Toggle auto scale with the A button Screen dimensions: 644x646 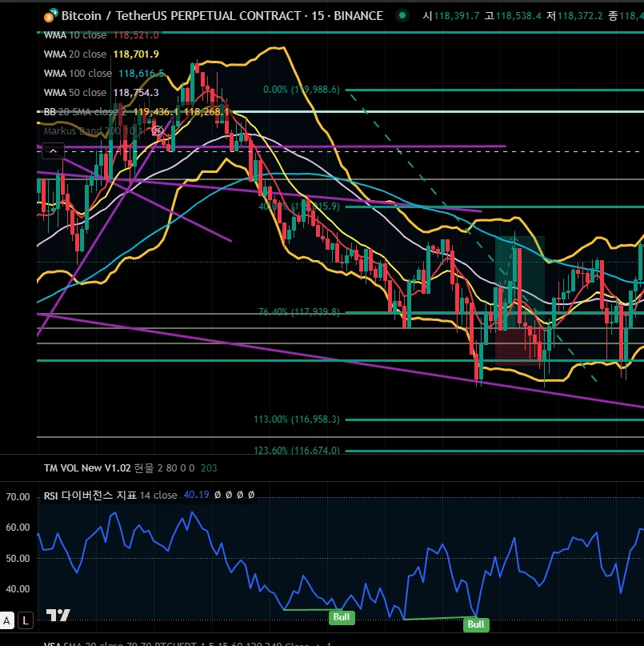pos(7,620)
